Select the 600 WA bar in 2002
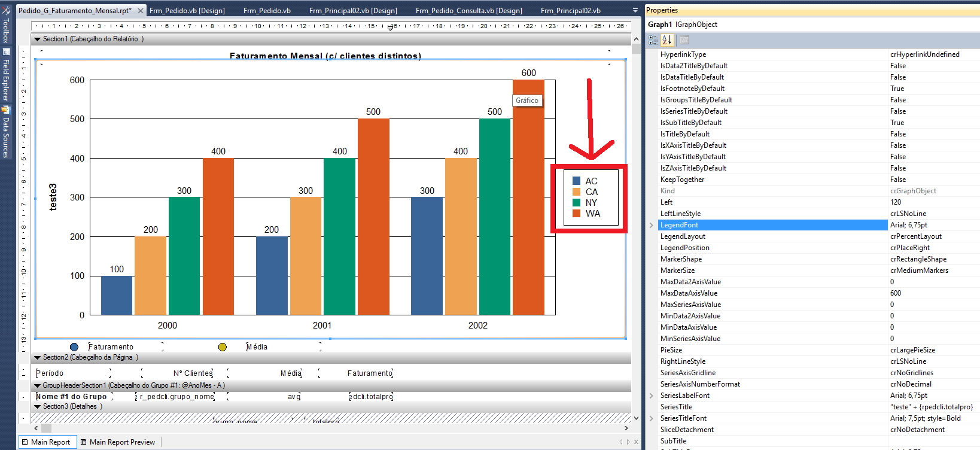The image size is (980, 450). tap(528, 197)
